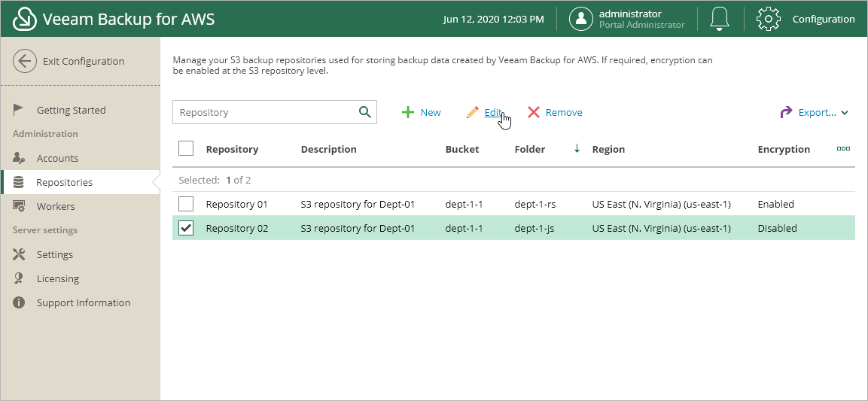Click the Repositories database icon
The height and width of the screenshot is (401, 868).
(18, 182)
